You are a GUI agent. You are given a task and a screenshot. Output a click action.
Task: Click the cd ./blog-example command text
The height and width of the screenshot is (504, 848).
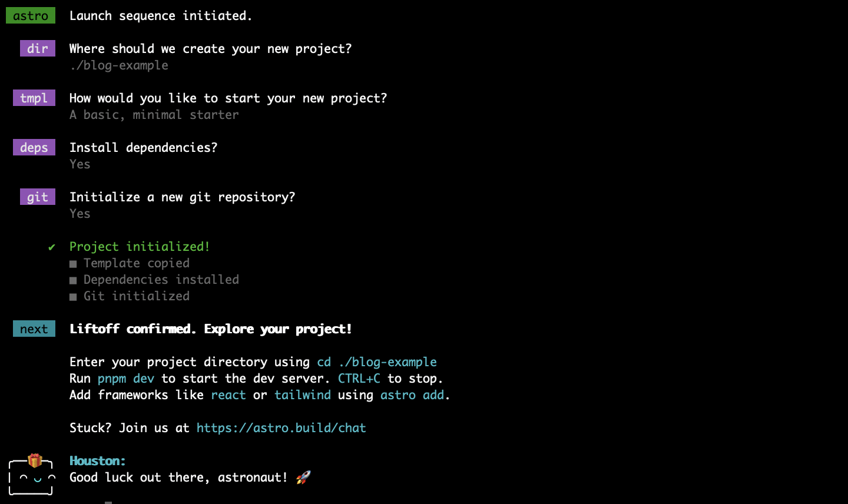(x=377, y=362)
